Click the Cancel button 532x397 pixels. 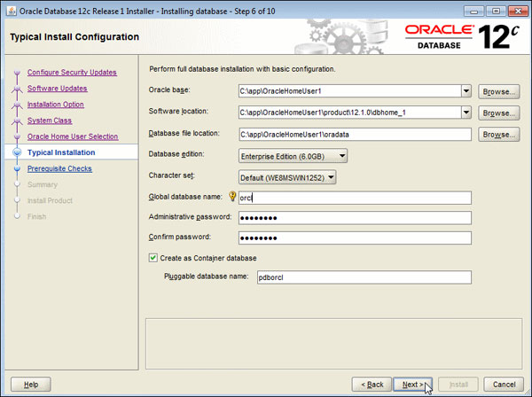point(504,384)
